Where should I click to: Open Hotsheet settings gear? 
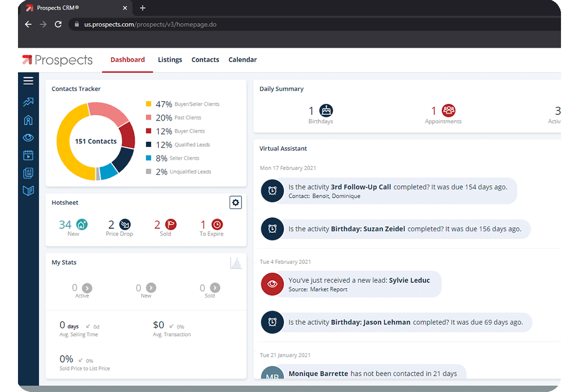click(x=236, y=203)
